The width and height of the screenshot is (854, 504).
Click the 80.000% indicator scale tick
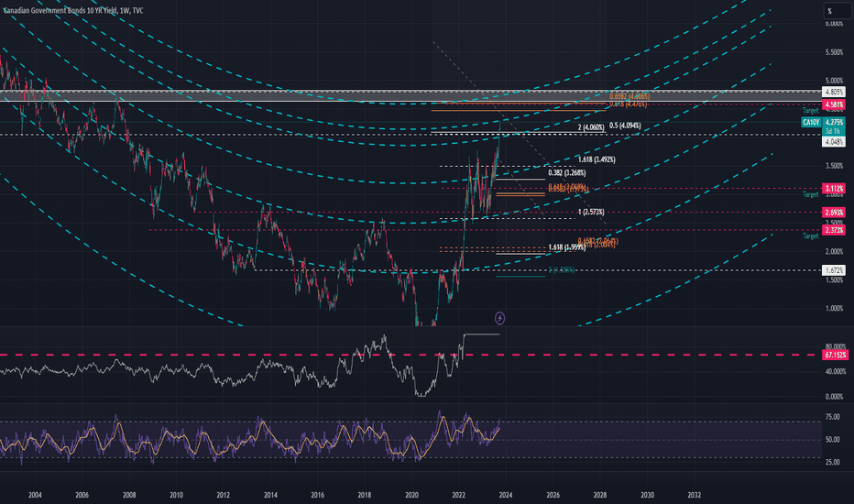point(836,346)
